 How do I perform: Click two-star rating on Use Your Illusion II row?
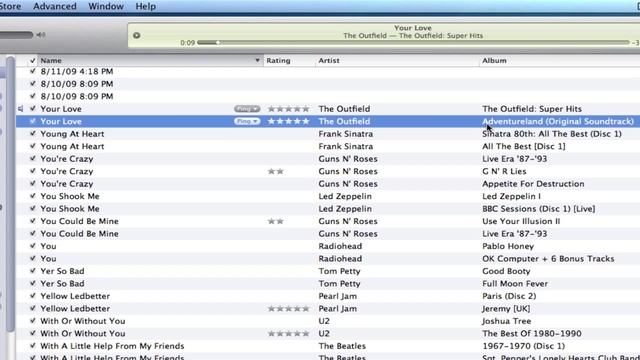click(276, 221)
